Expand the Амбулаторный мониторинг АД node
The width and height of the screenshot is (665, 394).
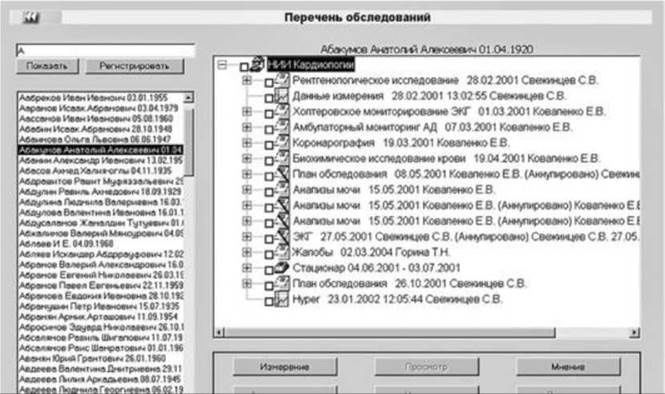(247, 127)
